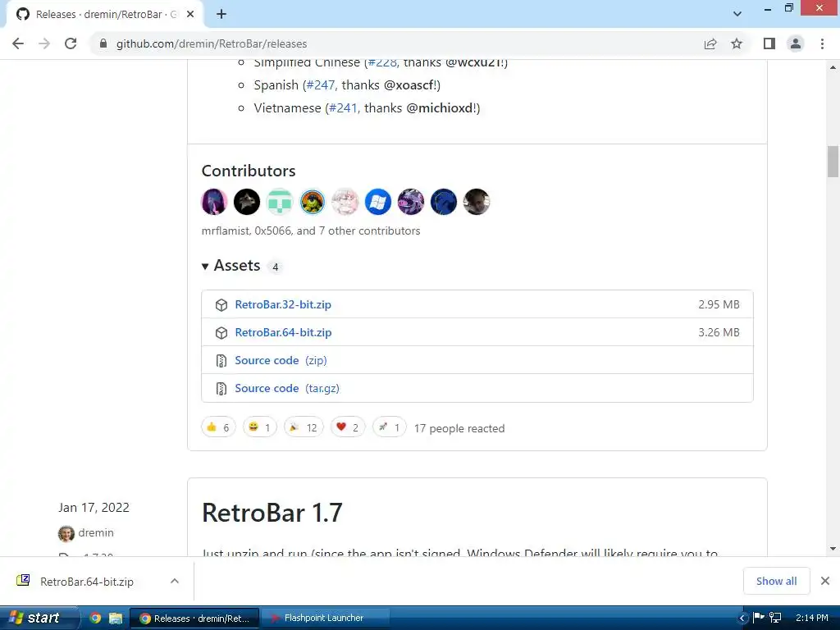Click the network icon in system tray
Viewport: 840px width, 630px height.
[x=775, y=618]
